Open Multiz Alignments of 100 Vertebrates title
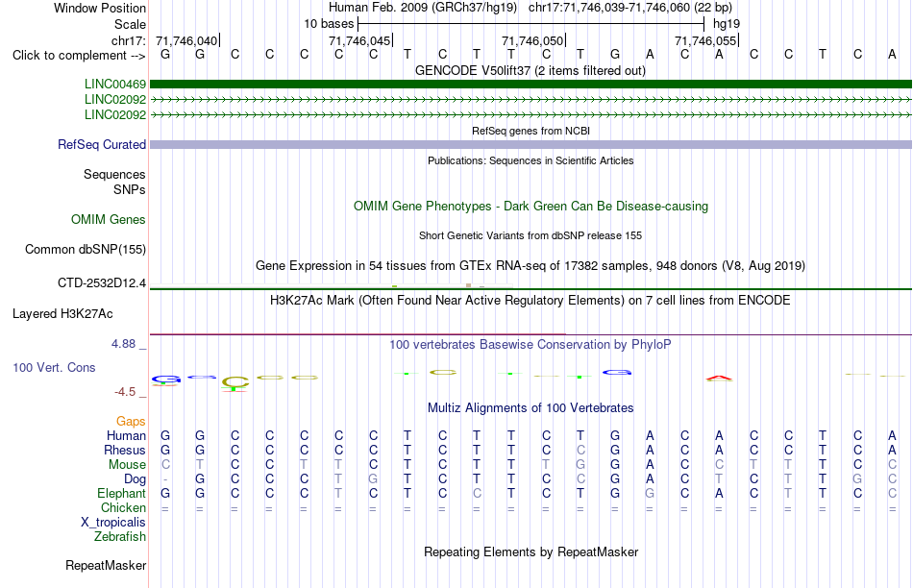Image resolution: width=913 pixels, height=588 pixels. coord(531,408)
